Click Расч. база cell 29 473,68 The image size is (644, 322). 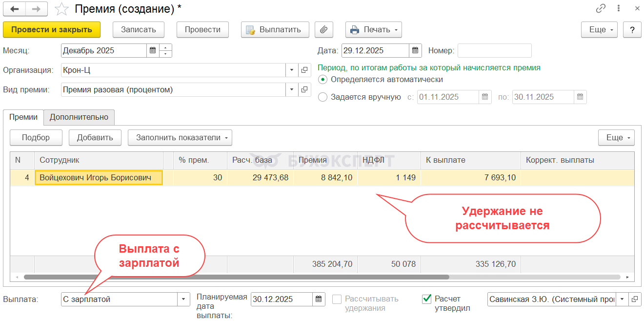pyautogui.click(x=260, y=177)
